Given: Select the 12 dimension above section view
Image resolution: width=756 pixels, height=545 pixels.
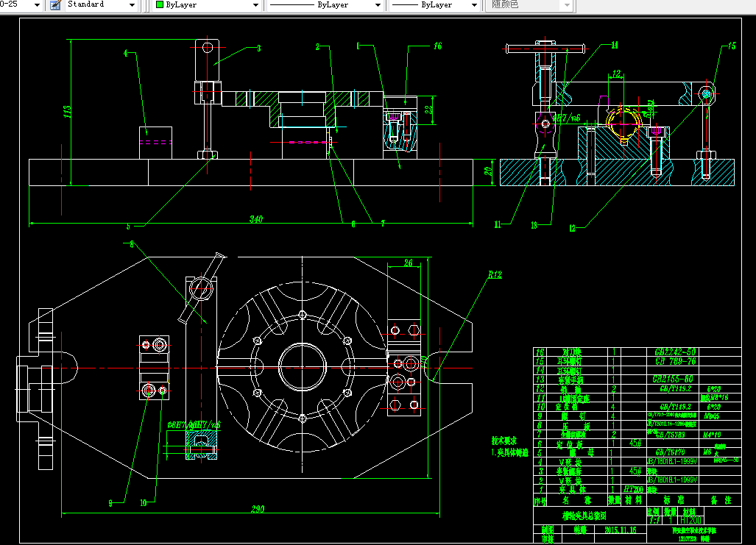Looking at the screenshot, I should pos(617,74).
